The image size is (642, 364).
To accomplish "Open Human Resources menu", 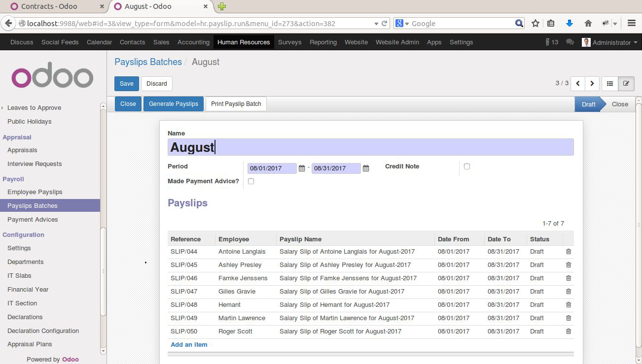I will [244, 42].
